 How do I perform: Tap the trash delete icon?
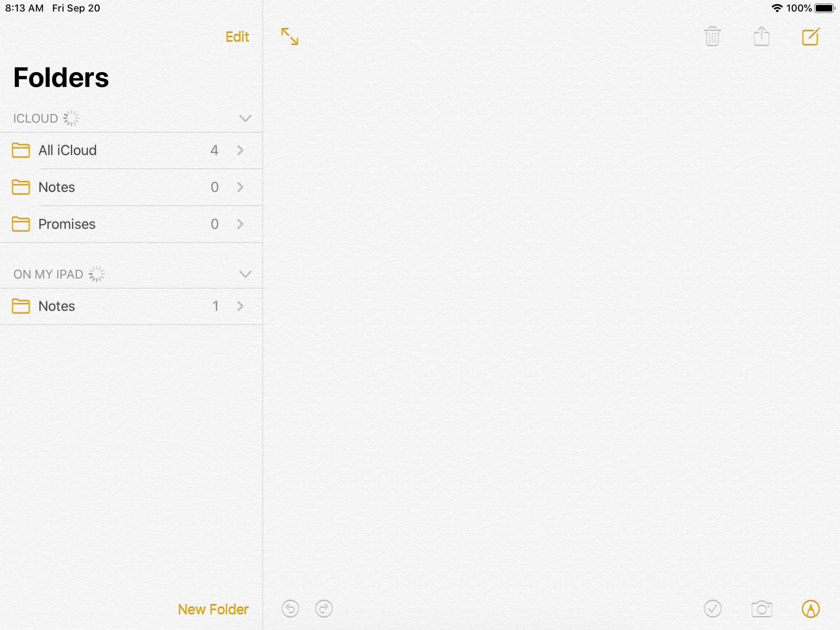712,37
